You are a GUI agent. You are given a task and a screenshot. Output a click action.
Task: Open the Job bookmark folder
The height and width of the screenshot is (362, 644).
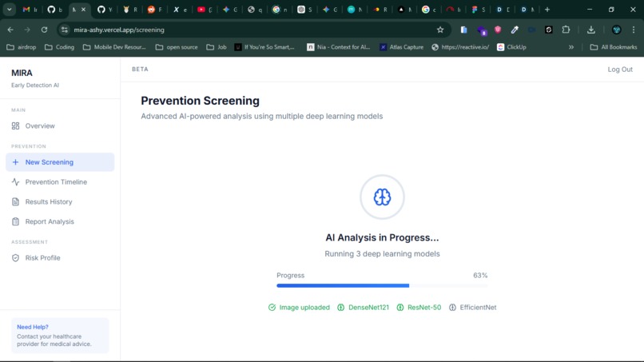coord(217,47)
